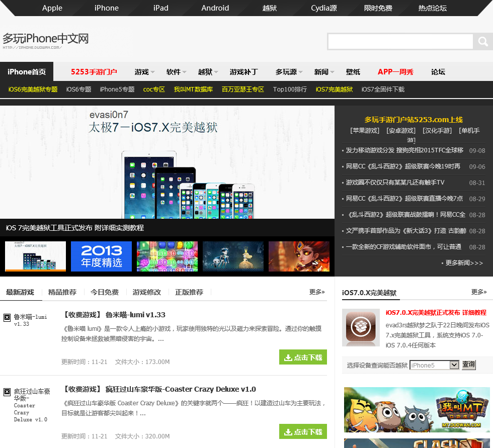The width and height of the screenshot is (493, 448).
Task: Open the 我叫MT banner ad
Action: pyautogui.click(x=417, y=410)
